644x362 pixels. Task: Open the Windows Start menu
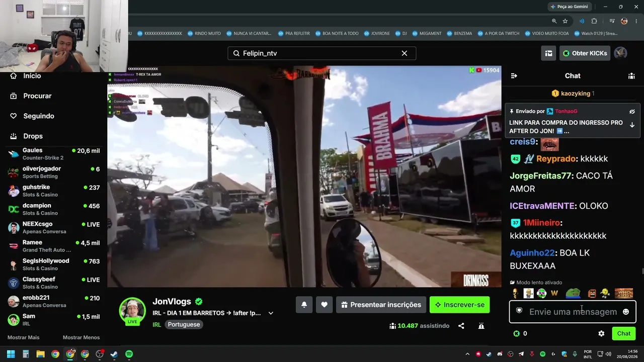[x=11, y=354]
